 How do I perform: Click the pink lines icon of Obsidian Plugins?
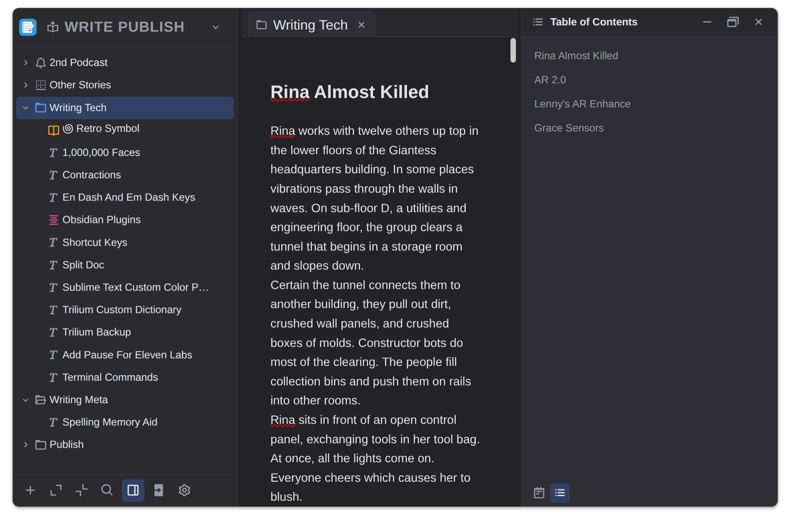[54, 220]
